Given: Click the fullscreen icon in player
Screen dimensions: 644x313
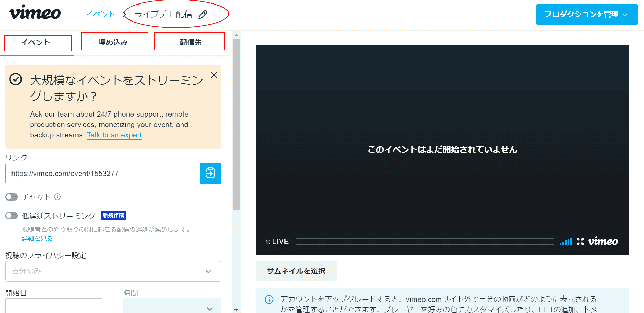Looking at the screenshot, I should pyautogui.click(x=580, y=242).
